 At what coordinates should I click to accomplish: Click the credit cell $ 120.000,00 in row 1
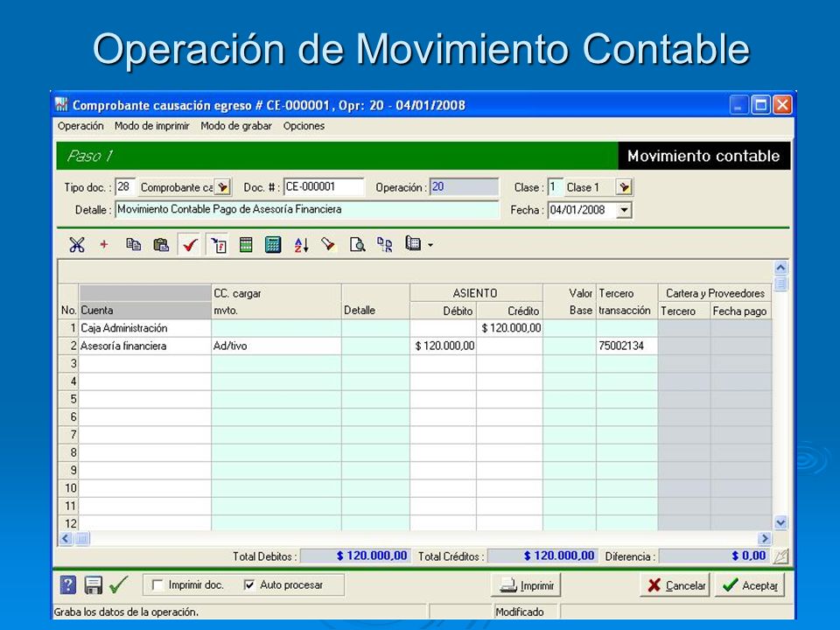click(x=509, y=328)
